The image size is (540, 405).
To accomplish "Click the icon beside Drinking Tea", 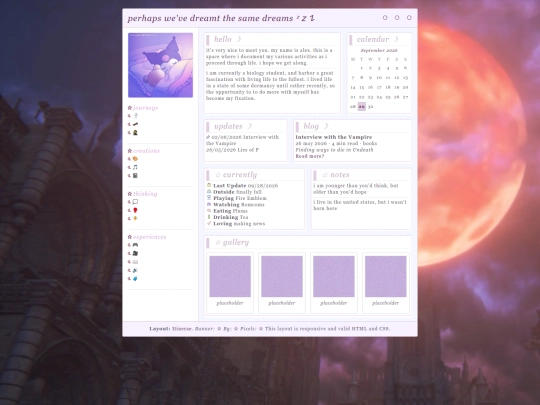I will click(209, 217).
